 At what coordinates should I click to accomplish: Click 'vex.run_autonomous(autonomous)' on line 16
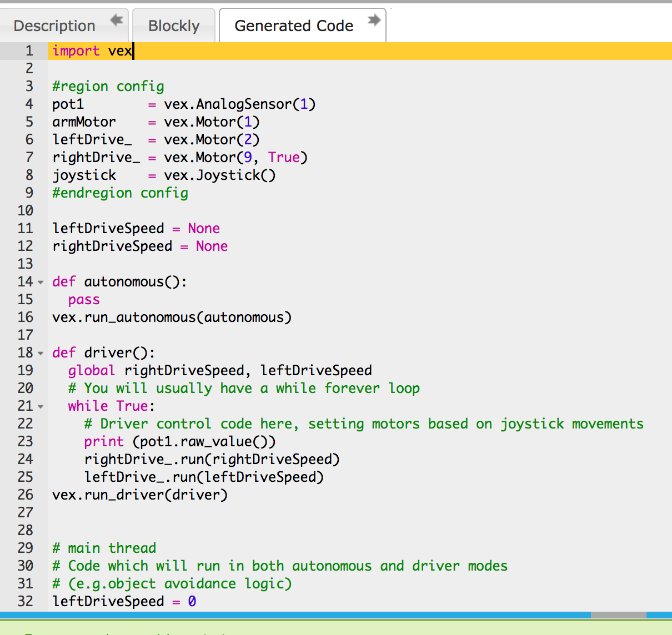[172, 317]
